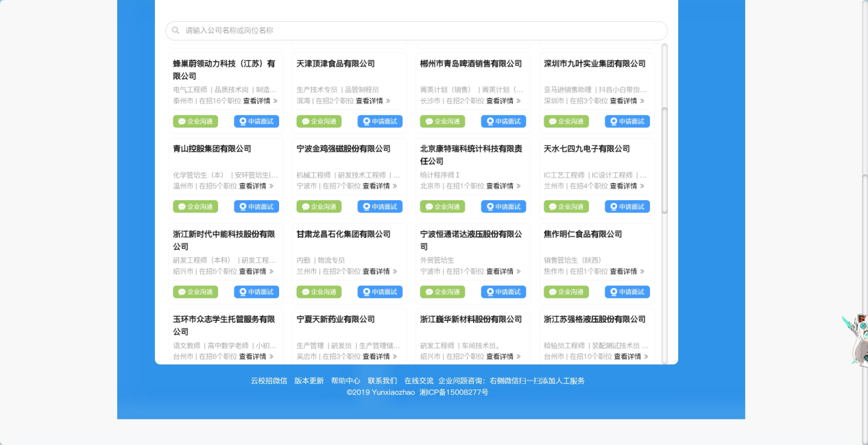Click 企业沟通 button for 天津顶津食品有限公司
This screenshot has height=445, width=868.
tap(319, 121)
